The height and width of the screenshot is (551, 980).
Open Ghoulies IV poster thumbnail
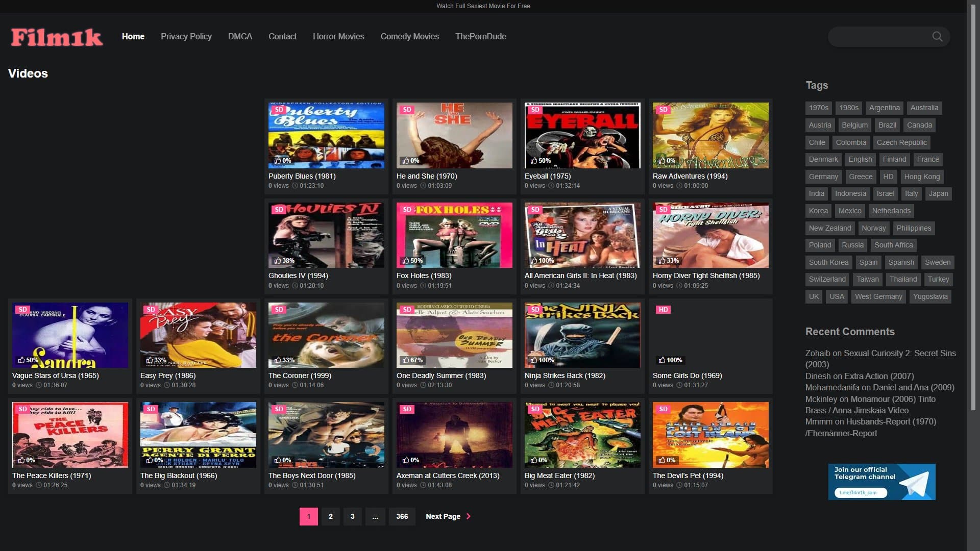coord(326,235)
